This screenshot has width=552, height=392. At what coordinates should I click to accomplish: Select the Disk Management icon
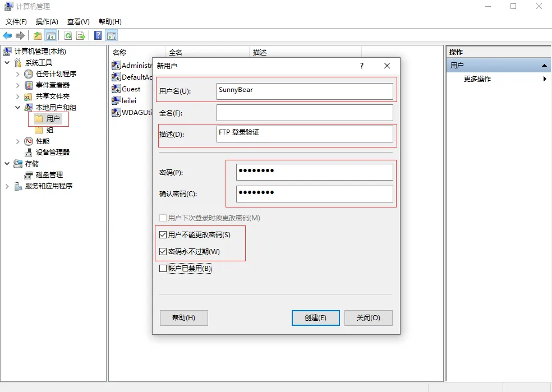click(29, 175)
